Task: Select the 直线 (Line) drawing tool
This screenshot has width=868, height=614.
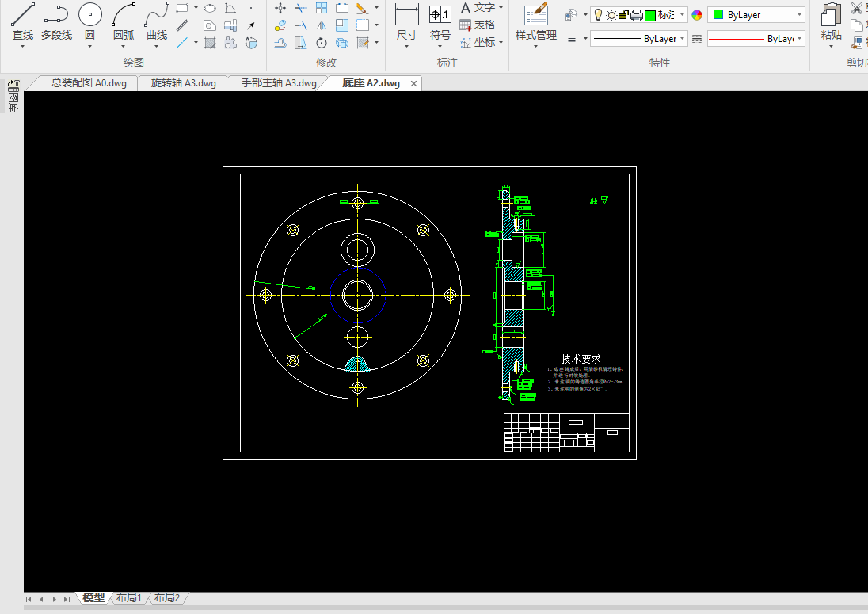Action: 23,21
